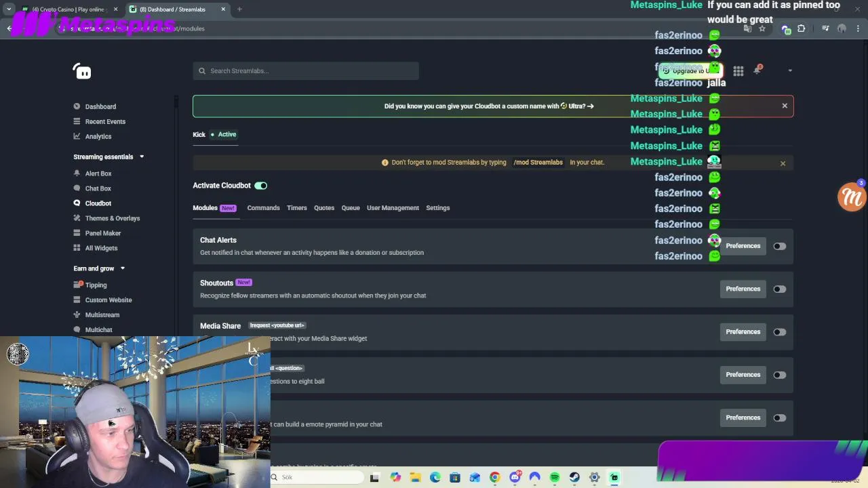Switch to the Quotes tab
This screenshot has height=488, width=868.
[x=324, y=208]
